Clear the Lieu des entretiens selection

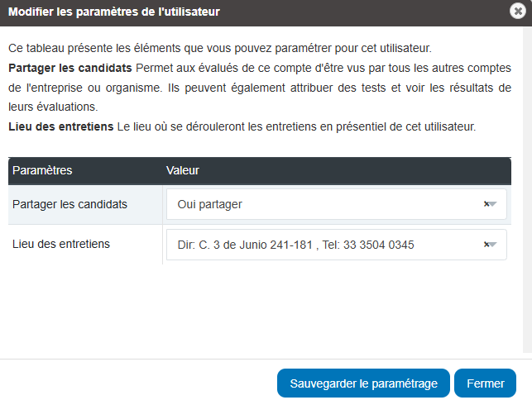[486, 245]
